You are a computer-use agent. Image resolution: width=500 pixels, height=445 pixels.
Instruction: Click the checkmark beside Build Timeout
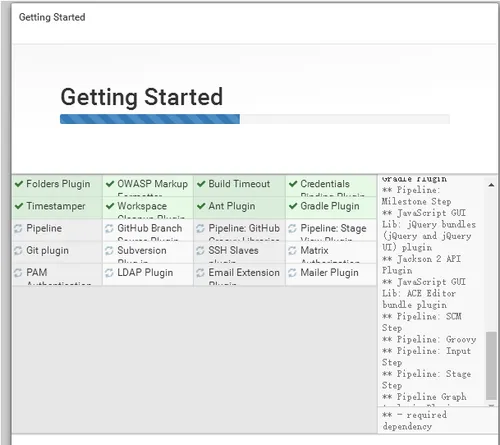pyautogui.click(x=201, y=184)
